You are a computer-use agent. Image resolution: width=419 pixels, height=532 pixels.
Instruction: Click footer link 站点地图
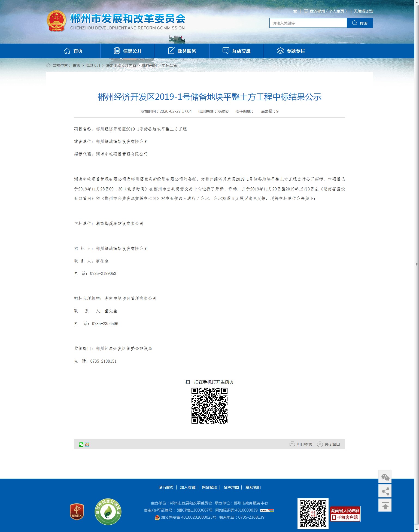point(231,487)
